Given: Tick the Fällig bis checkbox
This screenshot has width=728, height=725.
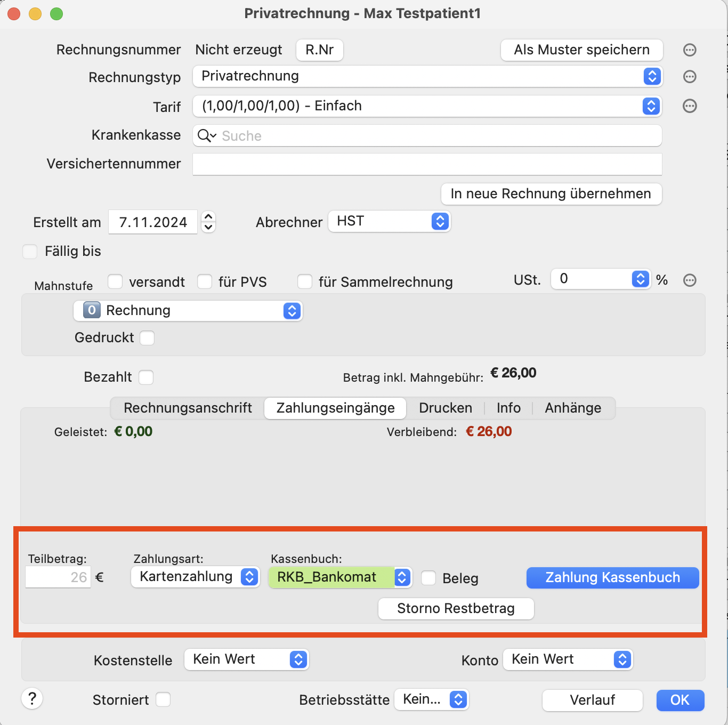Looking at the screenshot, I should point(30,252).
